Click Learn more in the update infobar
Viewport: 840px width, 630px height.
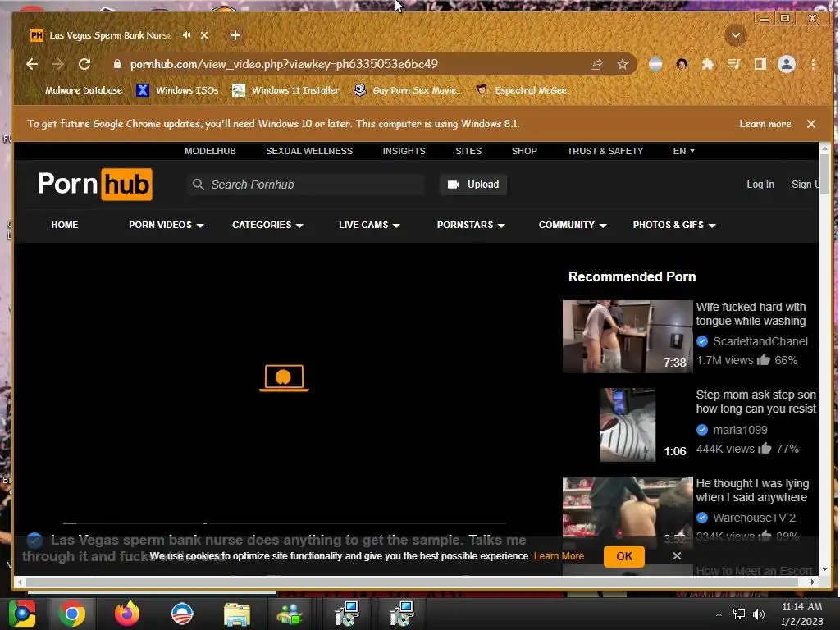[x=765, y=124]
